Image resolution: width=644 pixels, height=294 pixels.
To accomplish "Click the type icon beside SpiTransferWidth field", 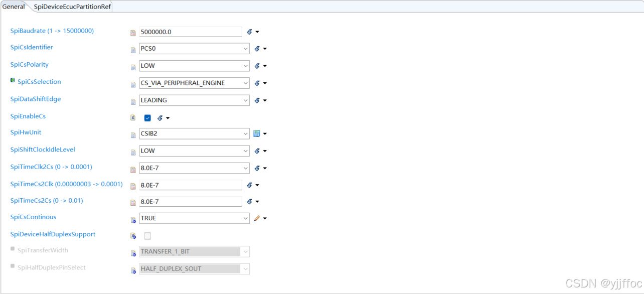I will [133, 253].
